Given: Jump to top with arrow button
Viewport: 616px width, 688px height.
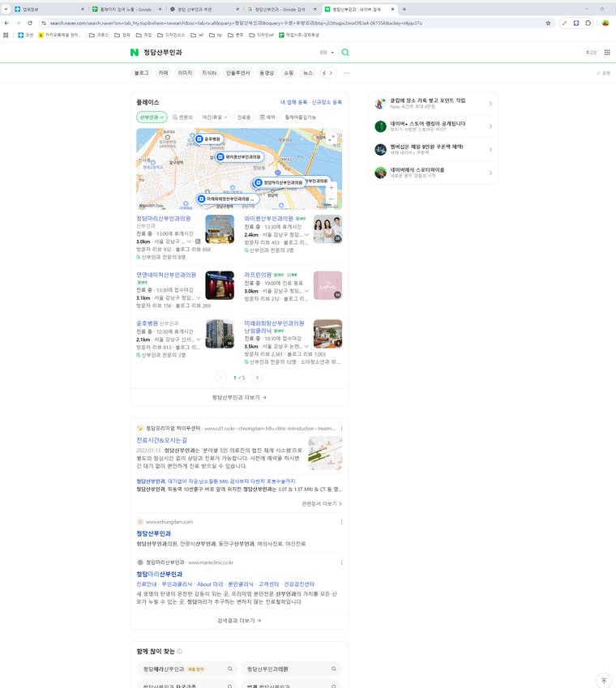Looking at the screenshot, I should pos(604,681).
